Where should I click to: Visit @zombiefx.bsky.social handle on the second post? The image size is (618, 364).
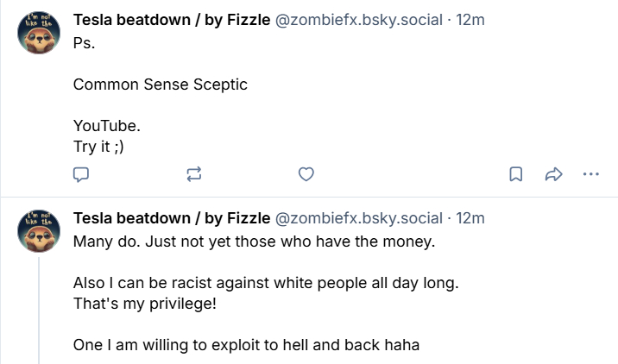[x=358, y=217]
